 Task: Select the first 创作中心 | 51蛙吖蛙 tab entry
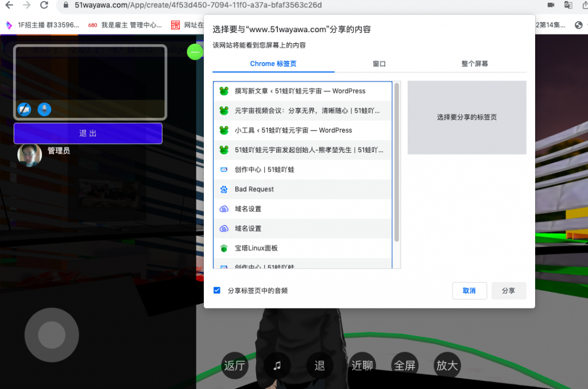pos(303,170)
